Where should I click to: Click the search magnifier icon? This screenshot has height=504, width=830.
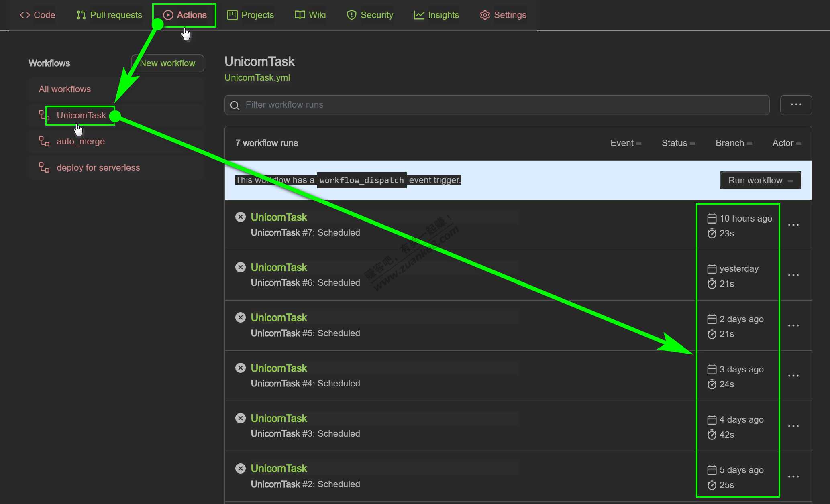click(x=235, y=105)
